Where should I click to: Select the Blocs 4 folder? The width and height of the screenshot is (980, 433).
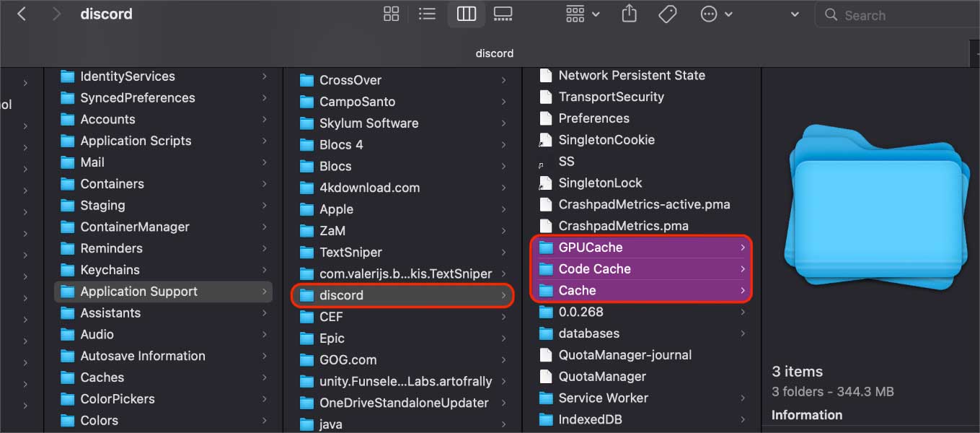tap(403, 144)
